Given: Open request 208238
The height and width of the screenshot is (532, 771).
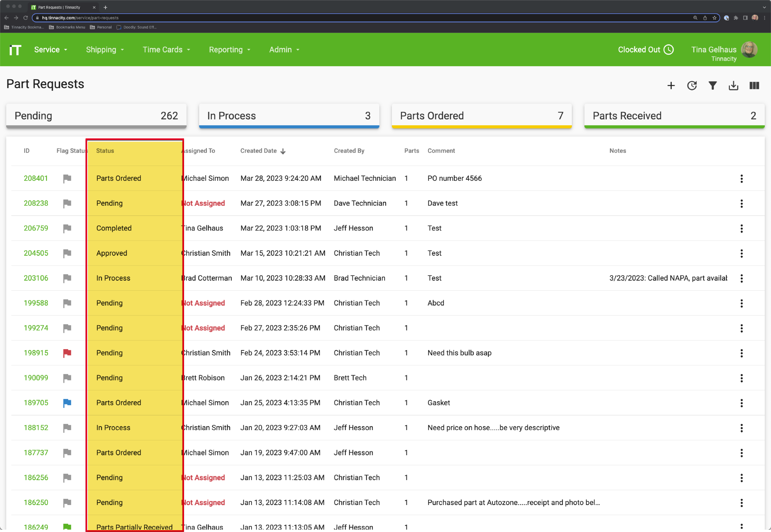Looking at the screenshot, I should pyautogui.click(x=36, y=203).
